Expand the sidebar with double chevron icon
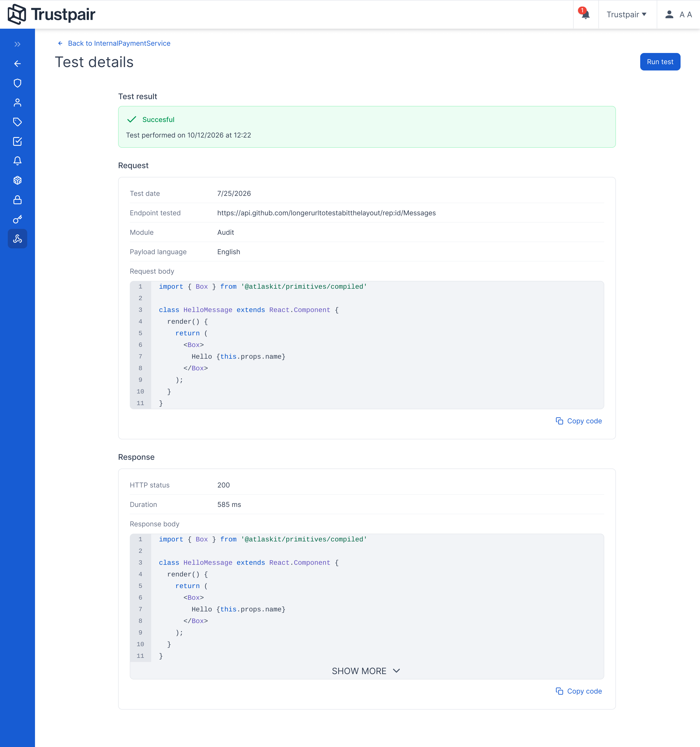Screen dimensions: 700x747 tap(17, 44)
